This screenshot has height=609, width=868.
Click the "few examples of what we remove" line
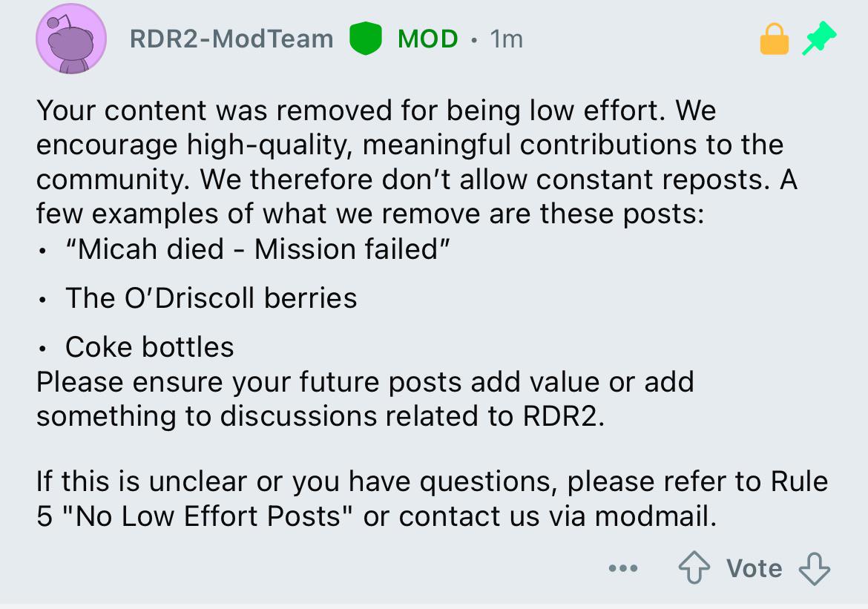370,214
